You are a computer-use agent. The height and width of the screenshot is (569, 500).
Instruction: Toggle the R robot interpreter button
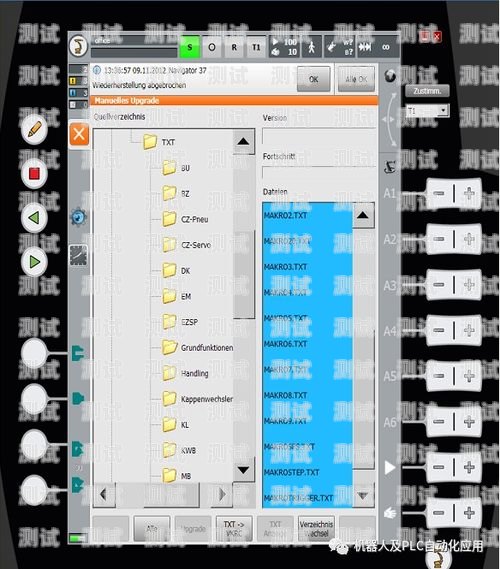(x=234, y=47)
